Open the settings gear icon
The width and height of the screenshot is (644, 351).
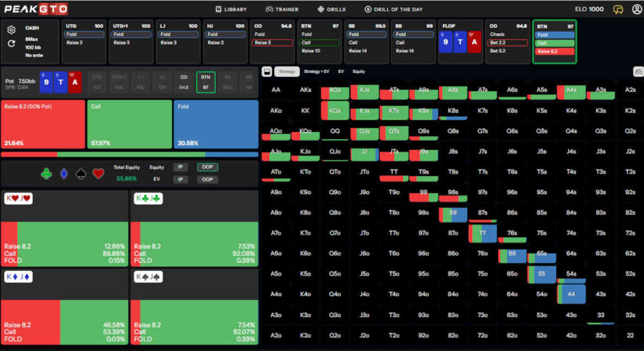click(x=11, y=30)
